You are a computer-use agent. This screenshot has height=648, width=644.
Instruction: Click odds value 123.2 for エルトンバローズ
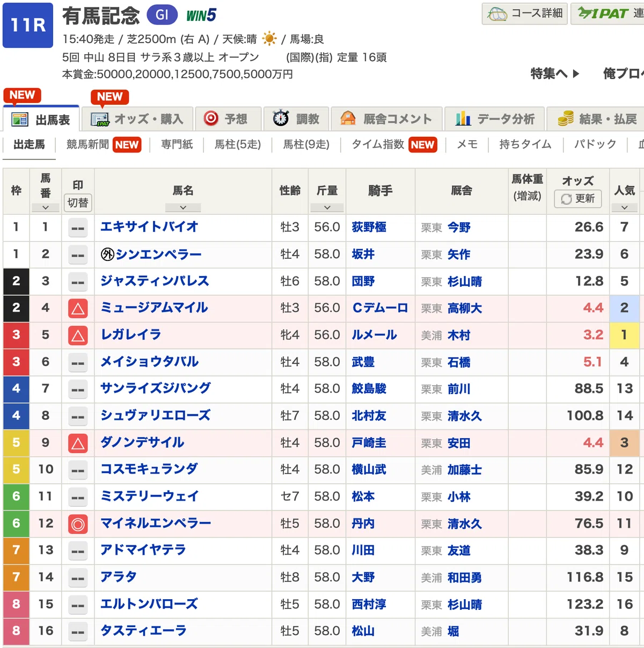click(x=585, y=604)
